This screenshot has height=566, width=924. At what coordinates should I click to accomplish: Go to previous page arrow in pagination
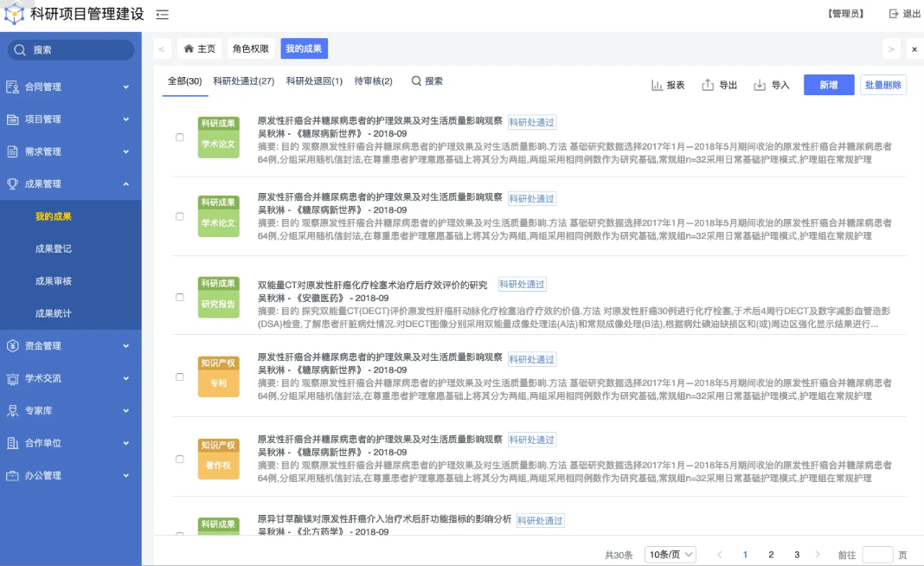[720, 554]
